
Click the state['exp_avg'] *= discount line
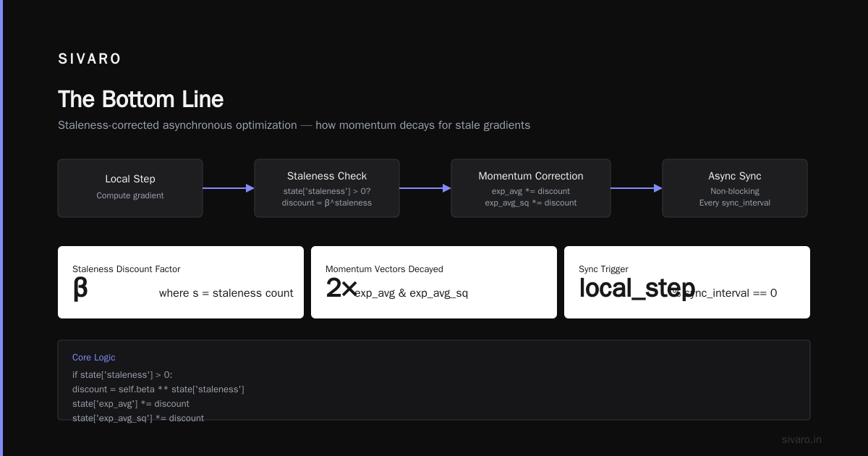click(131, 404)
